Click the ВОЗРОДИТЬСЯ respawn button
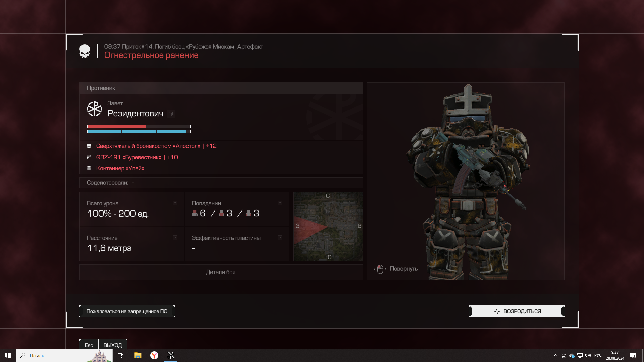 [517, 311]
